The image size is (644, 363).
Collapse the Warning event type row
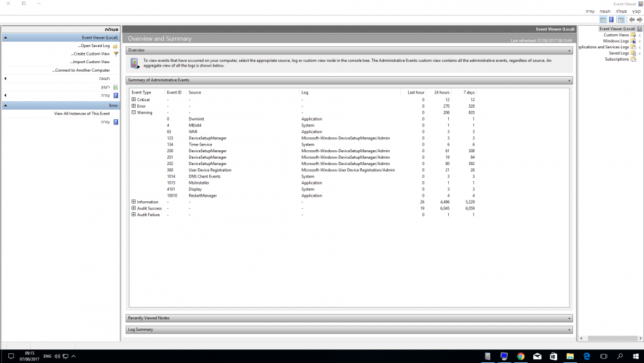(x=133, y=112)
